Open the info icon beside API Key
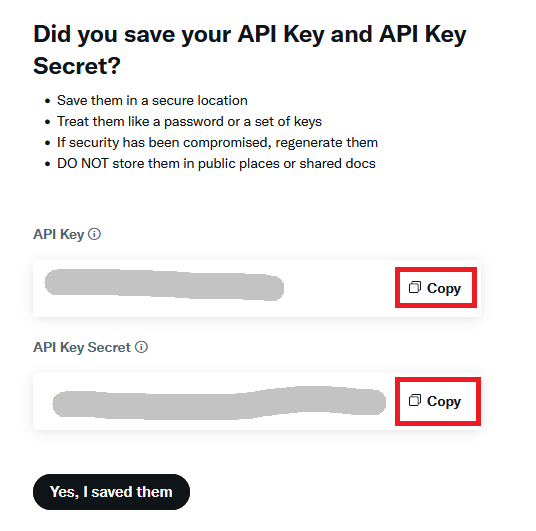 (x=94, y=234)
